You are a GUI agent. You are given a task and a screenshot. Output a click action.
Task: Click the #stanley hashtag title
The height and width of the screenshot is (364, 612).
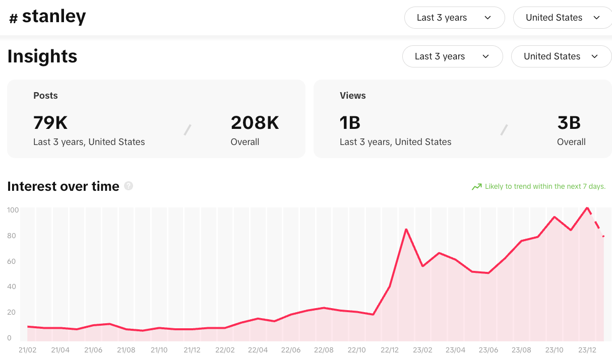47,17
